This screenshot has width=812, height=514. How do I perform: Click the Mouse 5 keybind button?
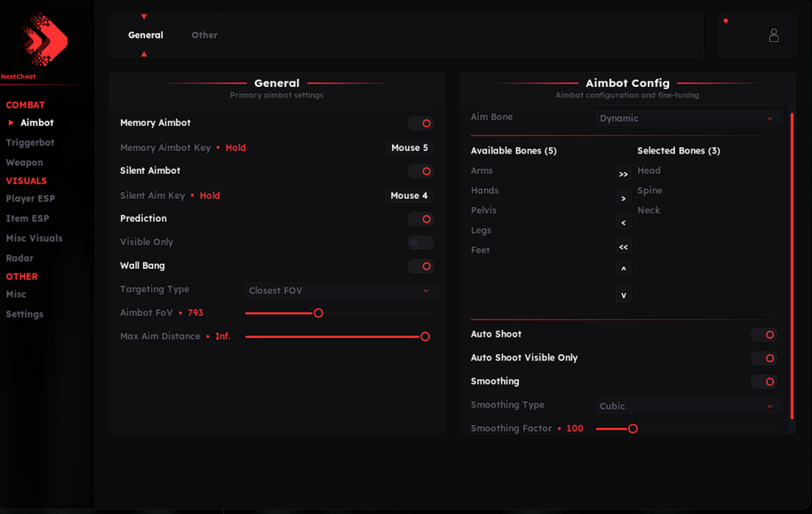[x=409, y=148]
